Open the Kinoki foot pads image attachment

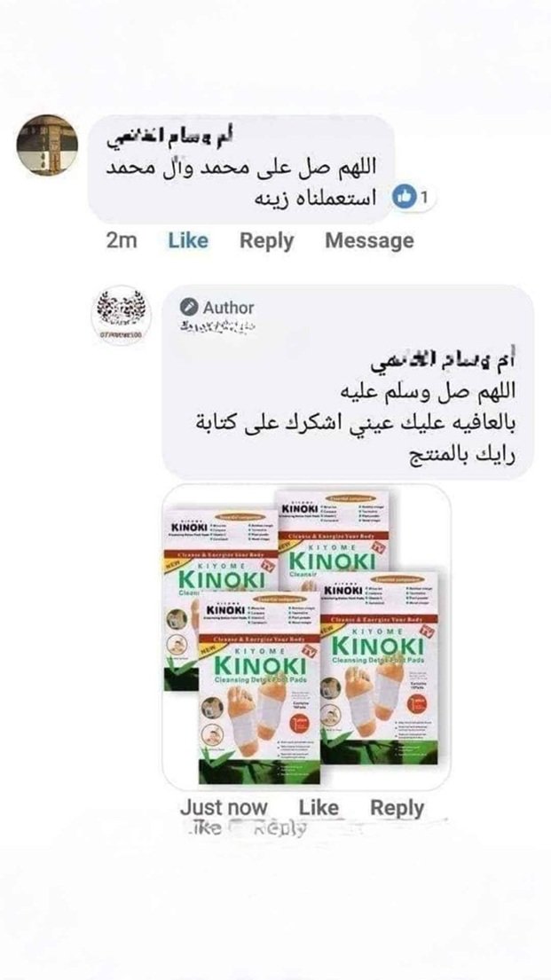click(x=306, y=636)
